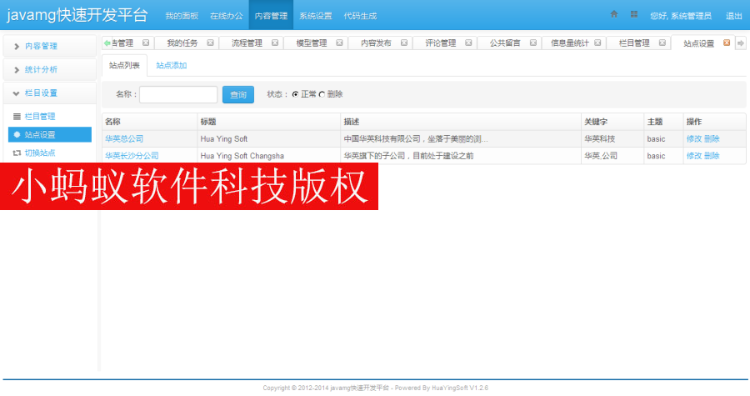This screenshot has height=396, width=750.
Task: Select the 删除 status radio button
Action: pos(322,94)
